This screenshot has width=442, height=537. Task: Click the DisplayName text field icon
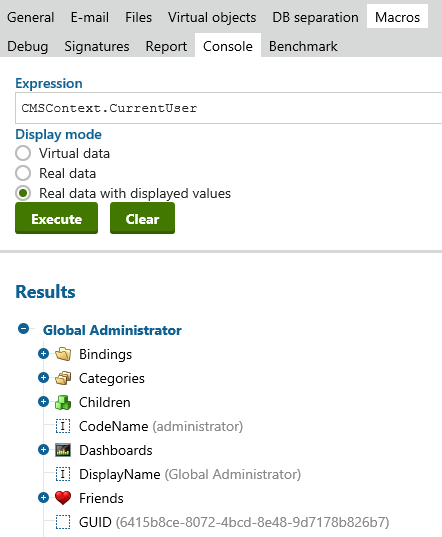(63, 474)
